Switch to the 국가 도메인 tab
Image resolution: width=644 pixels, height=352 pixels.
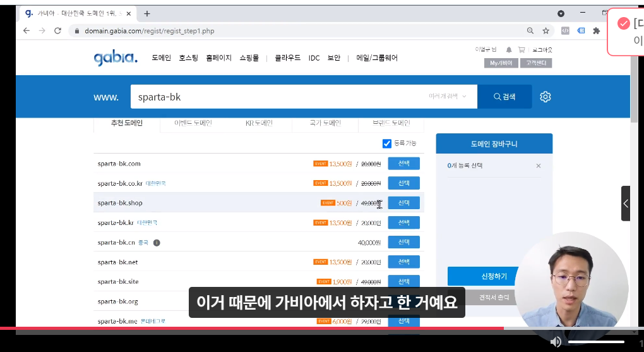(325, 123)
